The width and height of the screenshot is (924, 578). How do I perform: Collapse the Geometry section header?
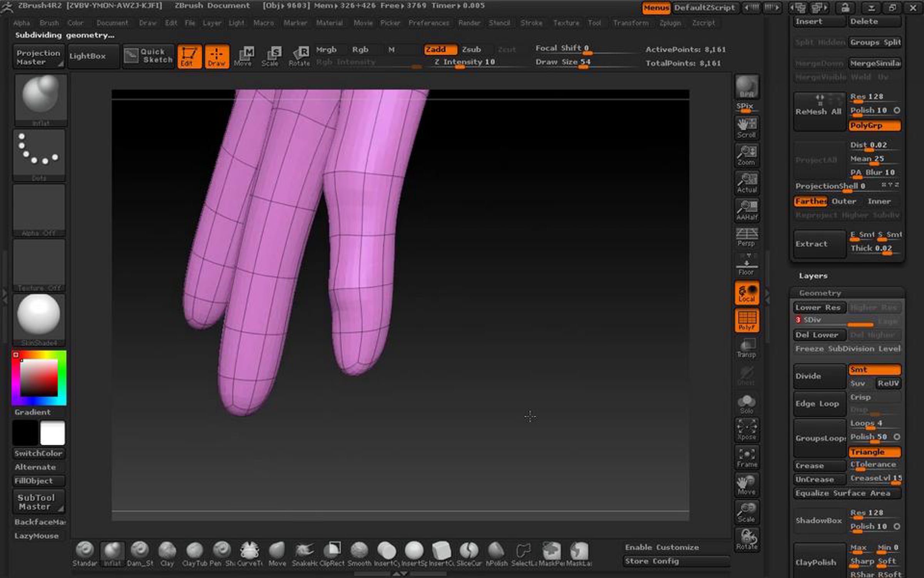pyautogui.click(x=820, y=293)
